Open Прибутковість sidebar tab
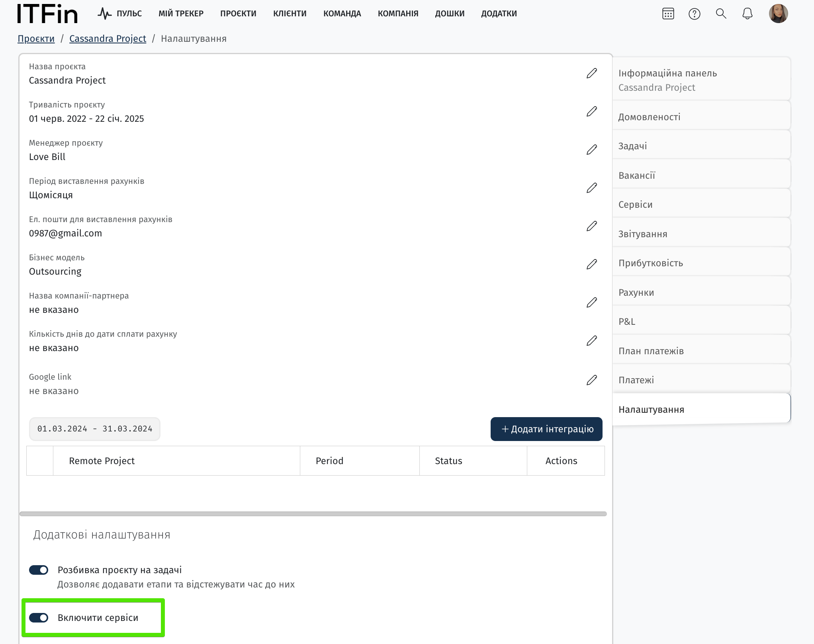Image resolution: width=814 pixels, height=644 pixels. 701,262
